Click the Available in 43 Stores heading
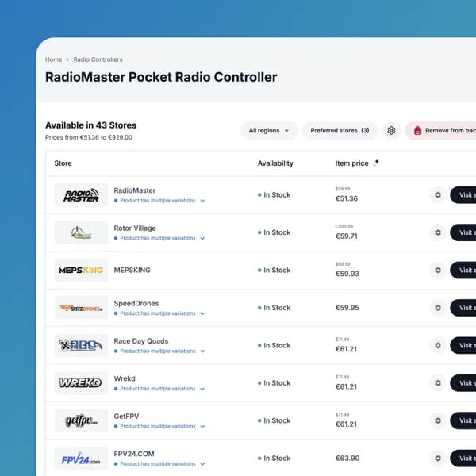The height and width of the screenshot is (476, 476). (x=90, y=125)
